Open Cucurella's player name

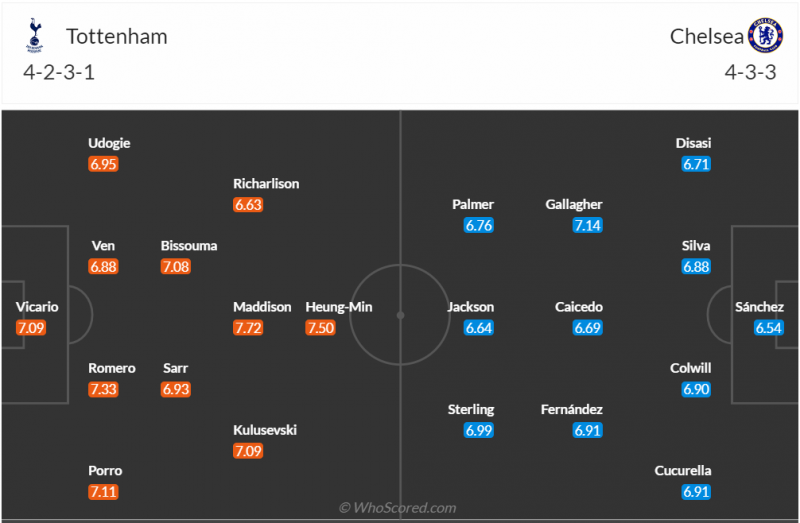coord(683,470)
